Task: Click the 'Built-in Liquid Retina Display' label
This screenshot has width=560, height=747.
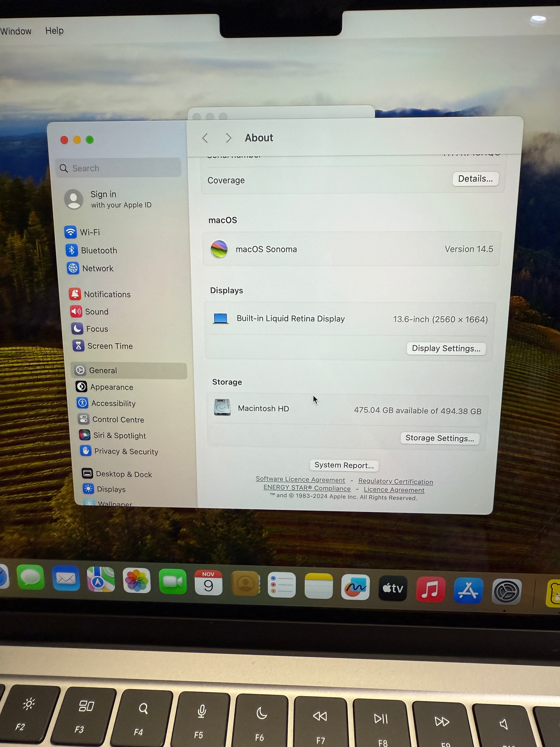Action: tap(291, 318)
